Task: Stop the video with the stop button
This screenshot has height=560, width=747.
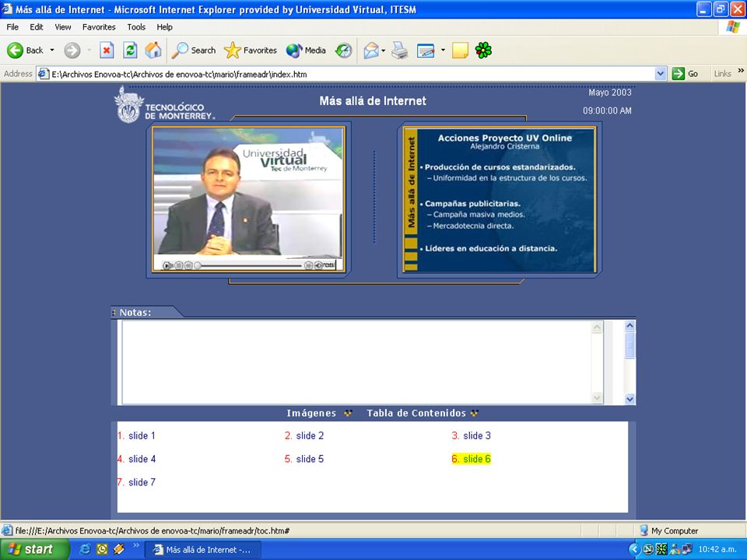Action: tap(178, 266)
